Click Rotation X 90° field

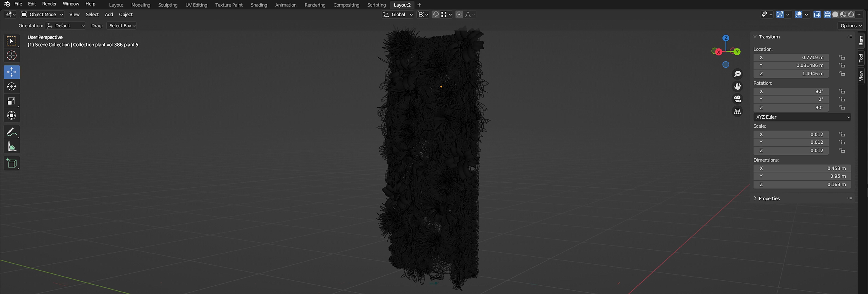point(791,91)
